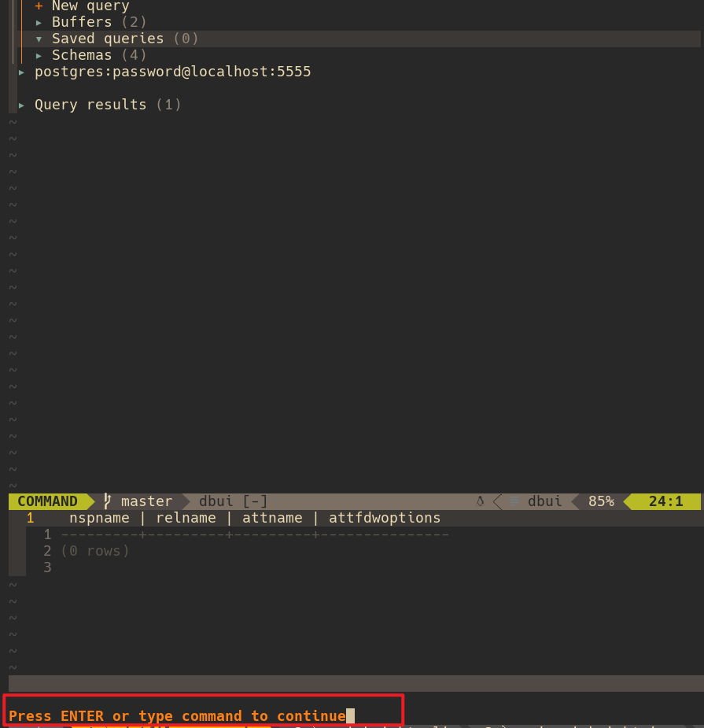Viewport: 704px width, 728px height.
Task: Open a New query
Action: coord(90,6)
